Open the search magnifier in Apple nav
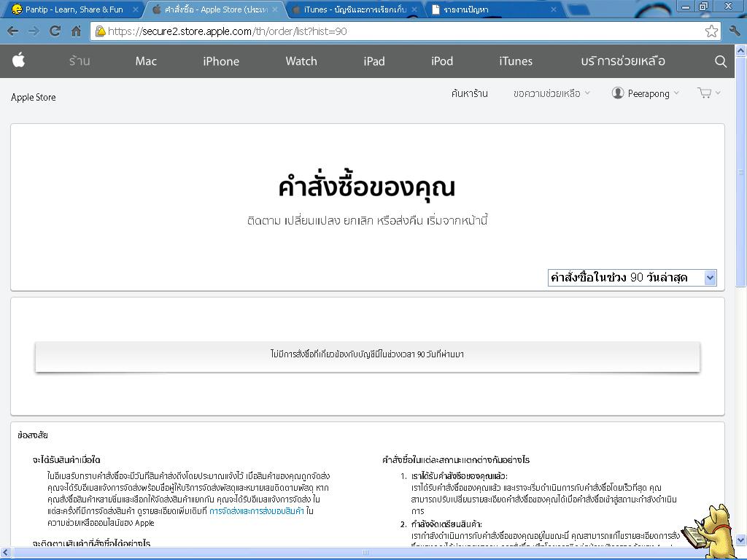 pyautogui.click(x=720, y=61)
